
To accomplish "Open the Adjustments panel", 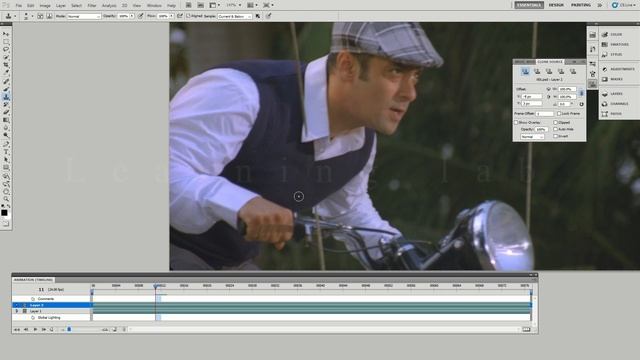I will 617,69.
